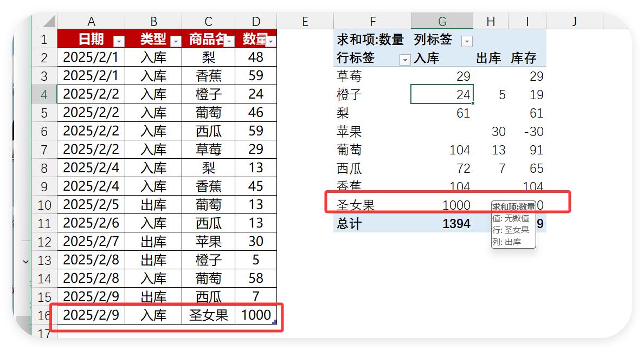Click the date cell 2025/2/5
Screen dimensions: 644x350
(x=91, y=204)
